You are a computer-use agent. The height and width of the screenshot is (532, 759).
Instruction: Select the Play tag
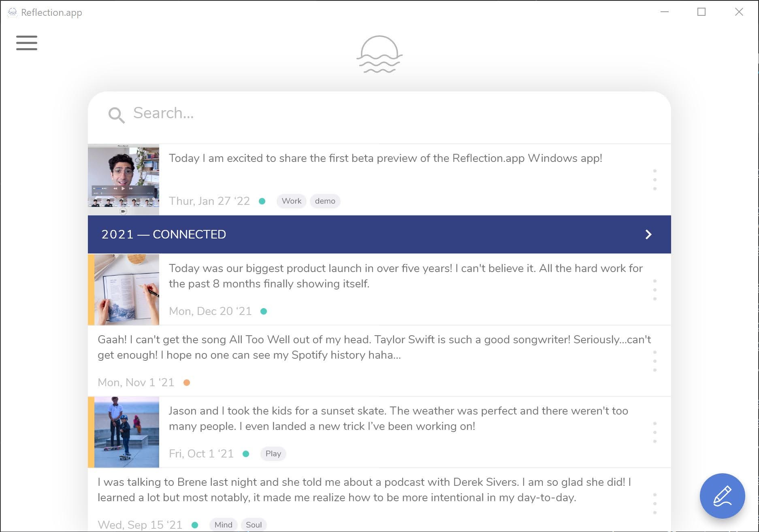273,453
